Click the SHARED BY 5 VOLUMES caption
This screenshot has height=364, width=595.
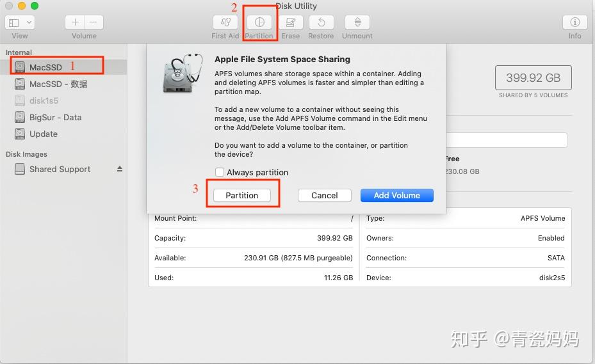point(533,95)
